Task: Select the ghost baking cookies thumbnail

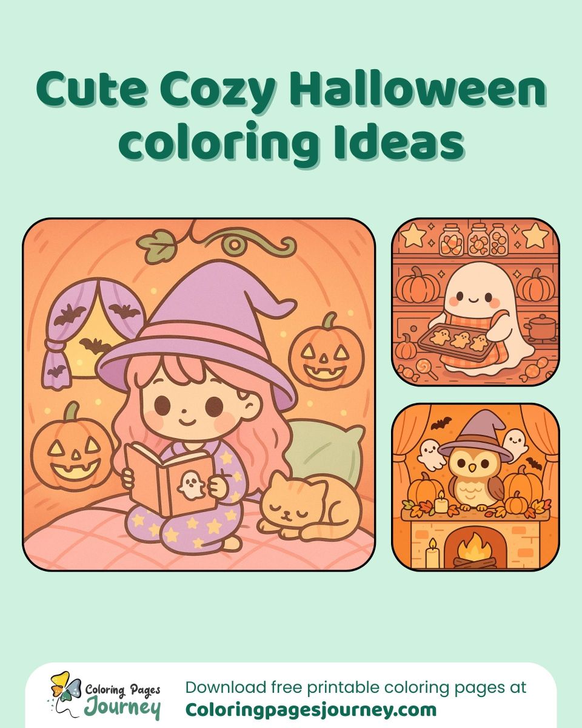Action: 475,302
